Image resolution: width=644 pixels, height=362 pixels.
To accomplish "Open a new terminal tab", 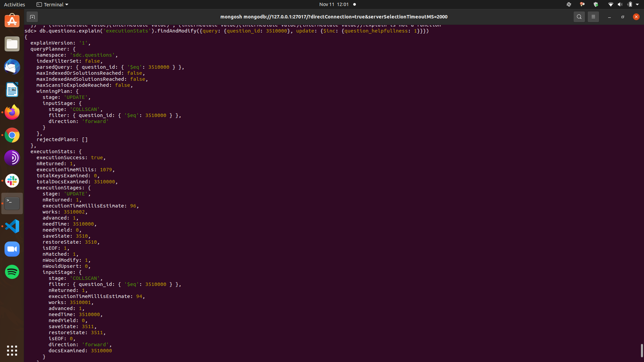I will coord(32,16).
